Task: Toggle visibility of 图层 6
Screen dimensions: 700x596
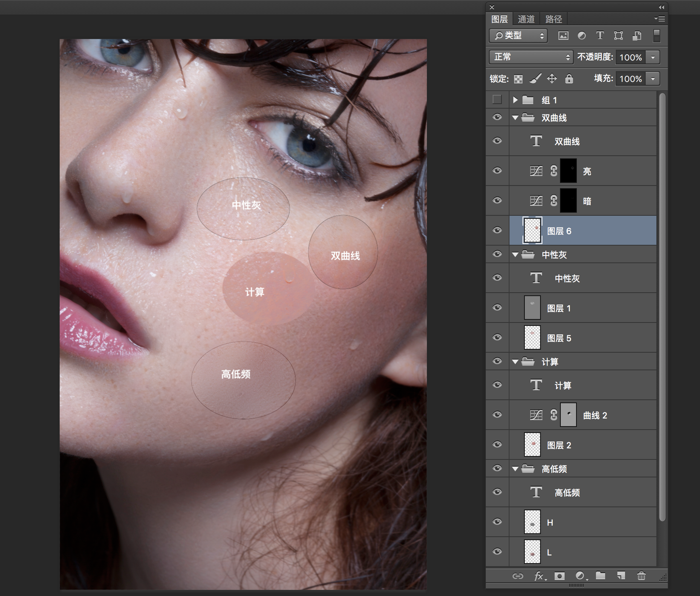Action: click(497, 230)
